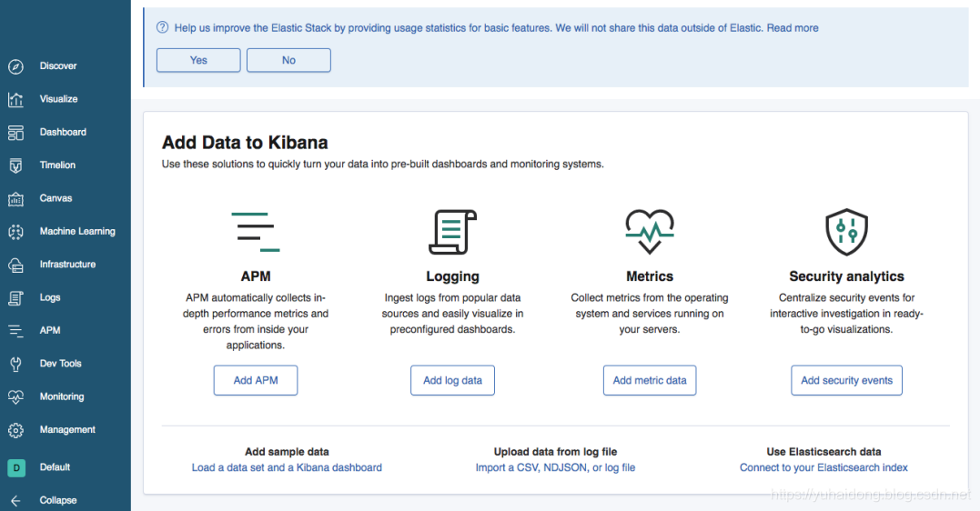Go to Dashboard in the sidebar

click(63, 132)
